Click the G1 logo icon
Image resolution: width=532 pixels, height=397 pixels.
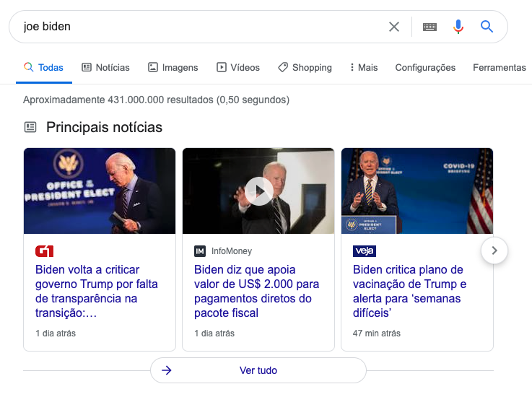[45, 251]
